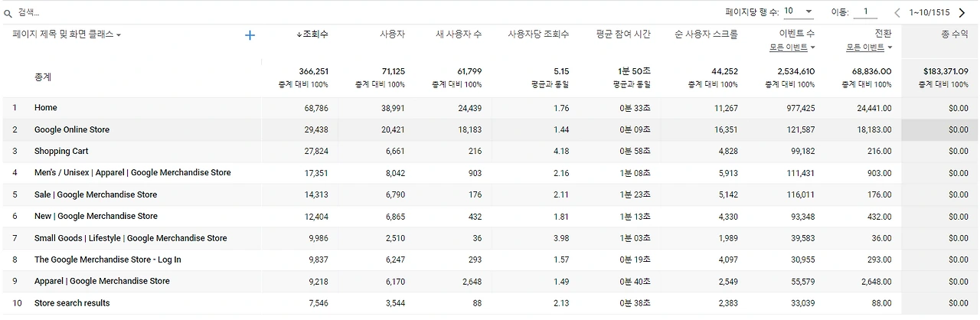980x320 pixels.
Task: Click total event count 2,534,610
Action: 796,71
